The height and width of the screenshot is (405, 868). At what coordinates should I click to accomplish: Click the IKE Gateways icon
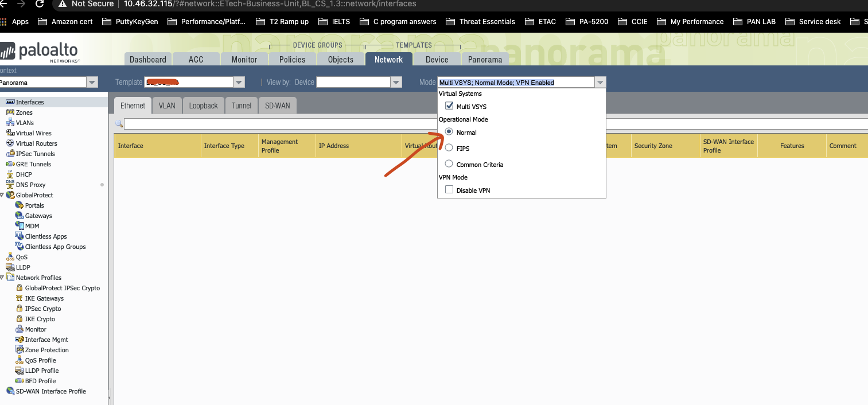[x=20, y=298]
